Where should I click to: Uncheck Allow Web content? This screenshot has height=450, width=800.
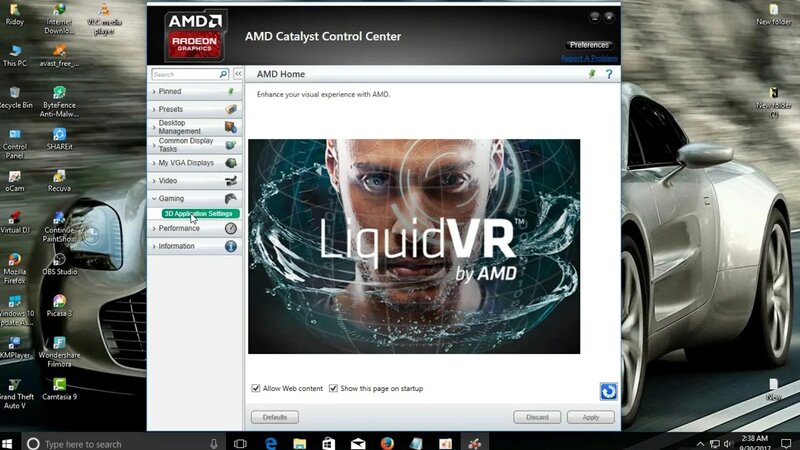coord(256,388)
